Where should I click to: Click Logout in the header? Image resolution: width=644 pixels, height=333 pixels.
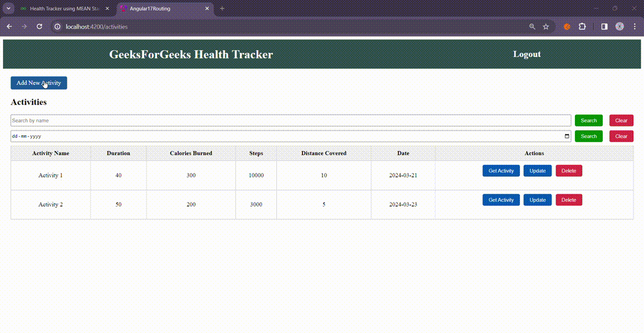click(x=527, y=54)
